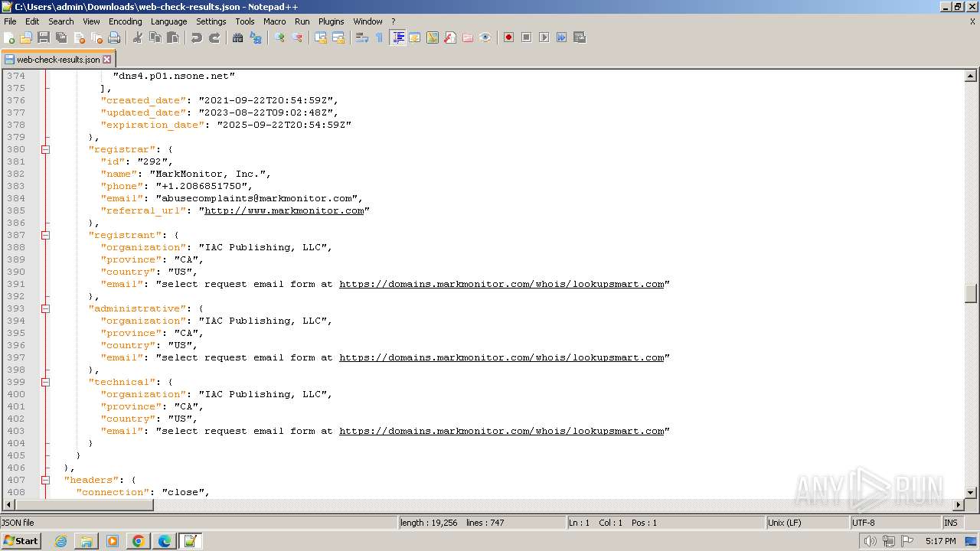Viewport: 980px width, 551px height.
Task: Click the Close All toolbar icon
Action: [96, 37]
